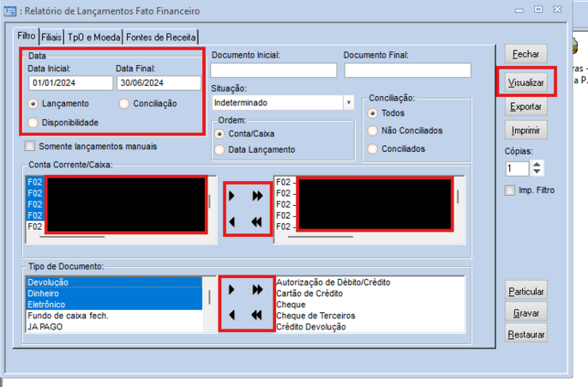588x387 pixels.
Task: Decrease the Cópias count with down arrow
Action: [x=537, y=172]
